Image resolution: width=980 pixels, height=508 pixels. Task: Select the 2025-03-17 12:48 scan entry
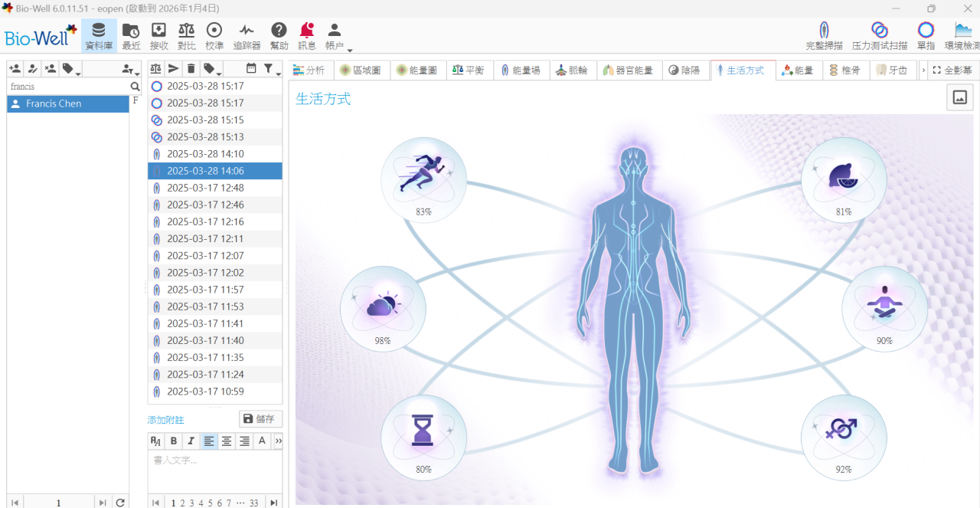[205, 188]
